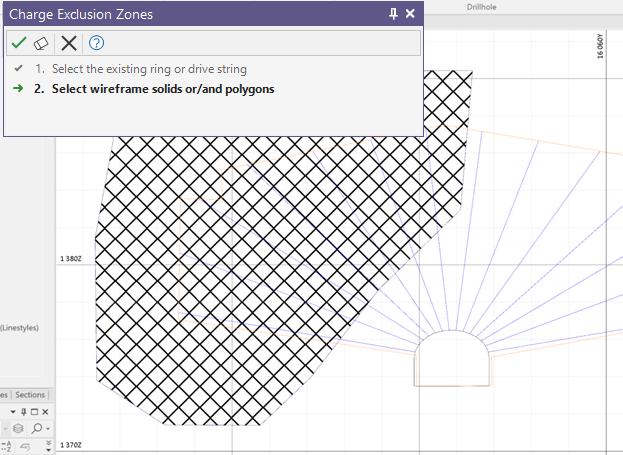This screenshot has height=455, width=623.
Task: Select step 1 existing ring or drive string
Action: pyautogui.click(x=140, y=69)
